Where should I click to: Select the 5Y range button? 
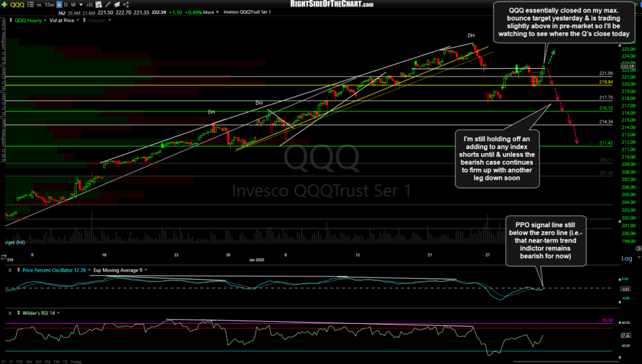coord(4,361)
